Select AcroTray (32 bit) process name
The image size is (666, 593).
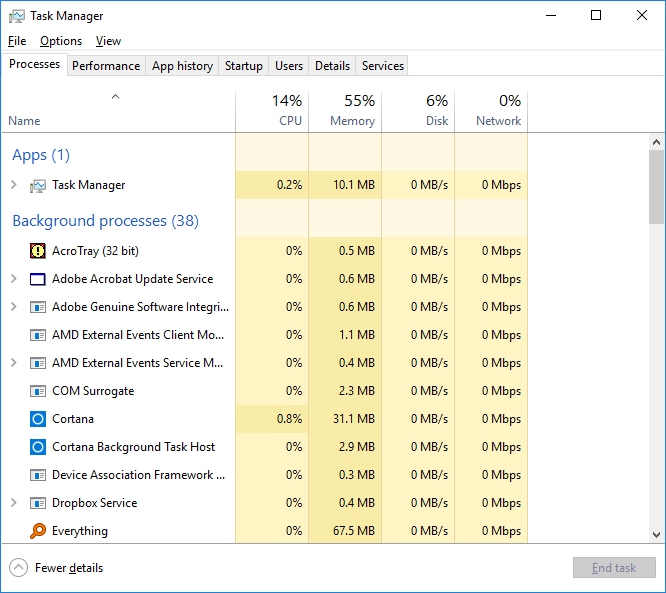(95, 251)
